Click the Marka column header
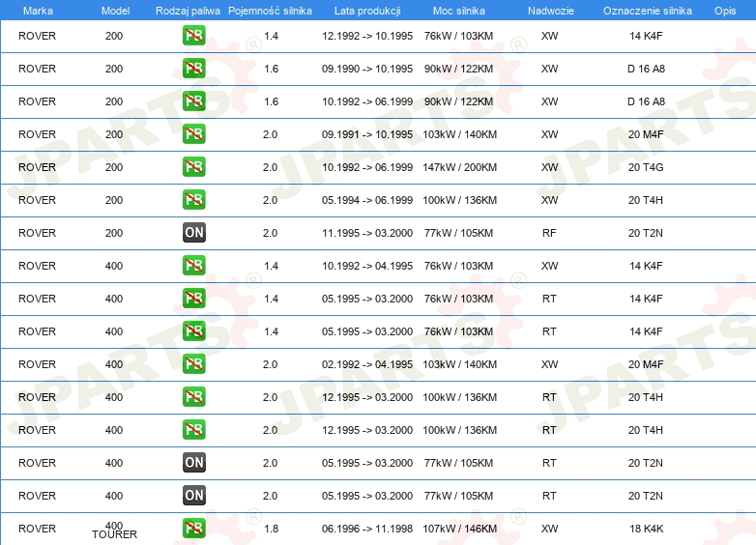Screen dimensions: 756x545 pos(38,11)
